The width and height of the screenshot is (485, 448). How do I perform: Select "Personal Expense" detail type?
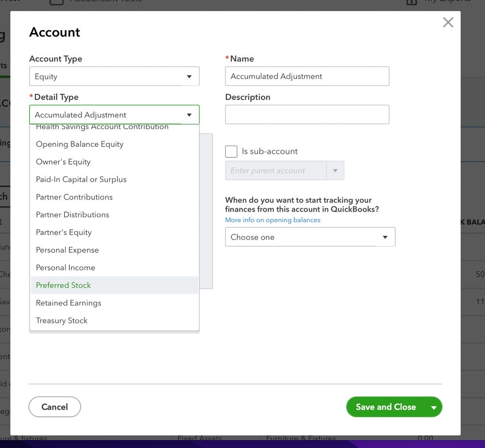coord(67,250)
